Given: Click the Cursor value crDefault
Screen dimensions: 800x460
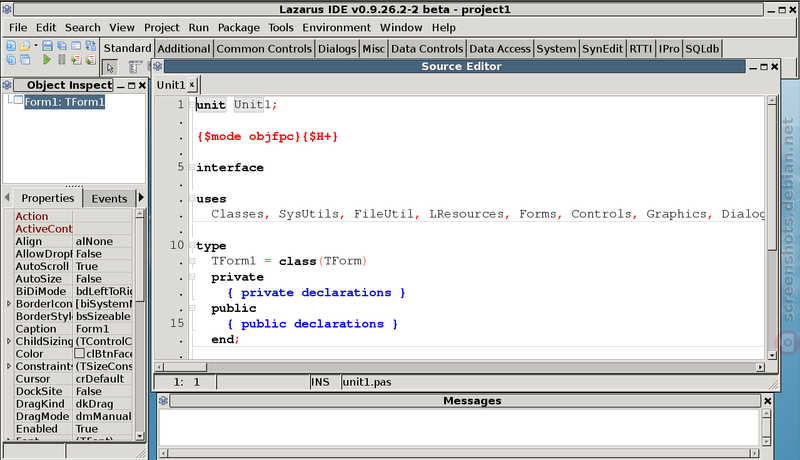Looking at the screenshot, I should click(x=103, y=379).
